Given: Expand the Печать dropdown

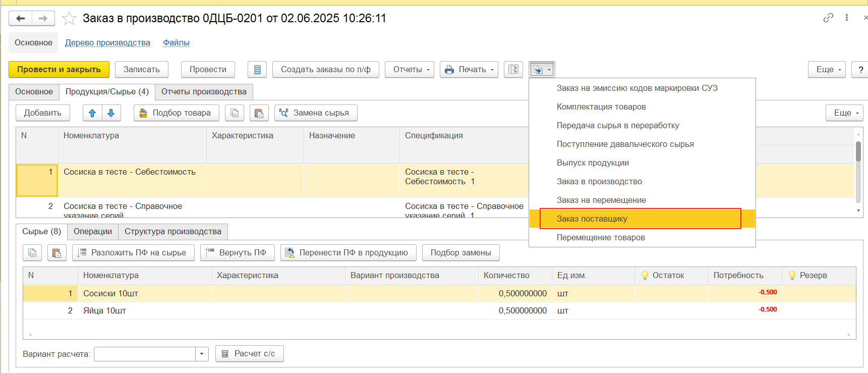Looking at the screenshot, I should click(469, 70).
